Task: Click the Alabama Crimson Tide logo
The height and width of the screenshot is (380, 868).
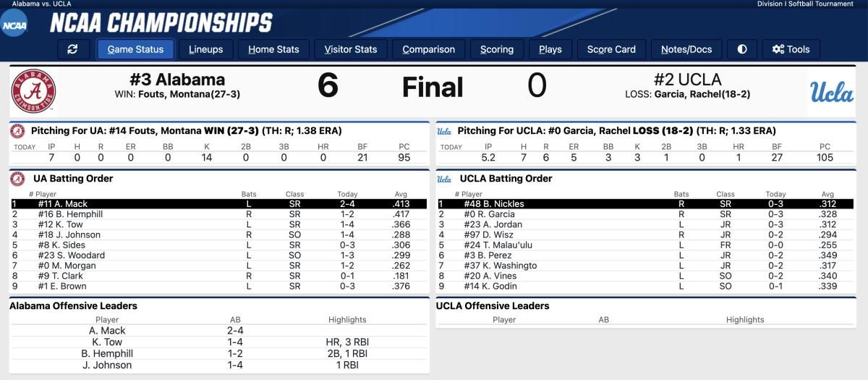Action: [33, 91]
